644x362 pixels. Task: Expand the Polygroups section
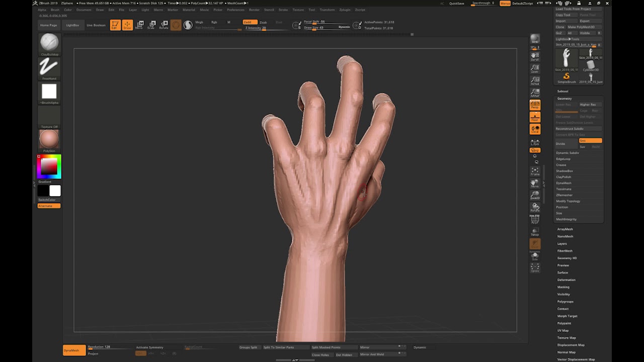[566, 302]
